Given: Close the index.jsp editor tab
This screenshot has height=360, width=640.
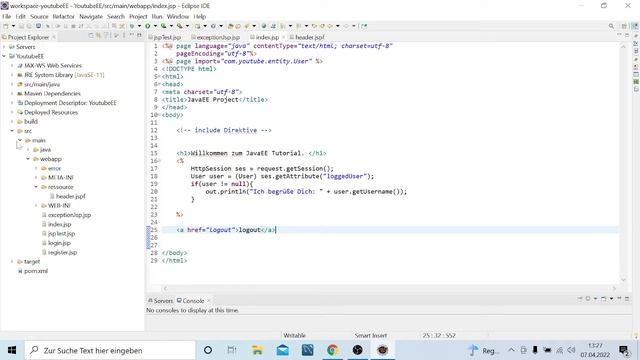Looking at the screenshot, I should click(283, 37).
